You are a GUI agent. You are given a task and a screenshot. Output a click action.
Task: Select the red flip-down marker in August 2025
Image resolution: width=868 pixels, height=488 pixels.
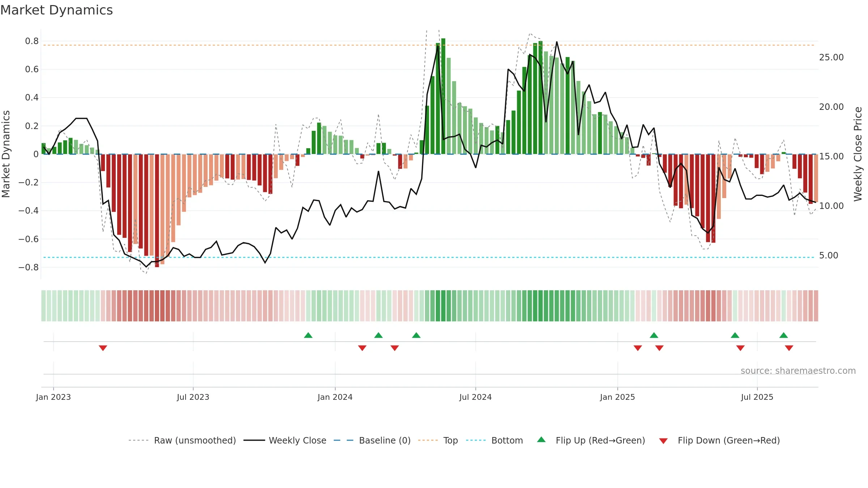pyautogui.click(x=789, y=348)
